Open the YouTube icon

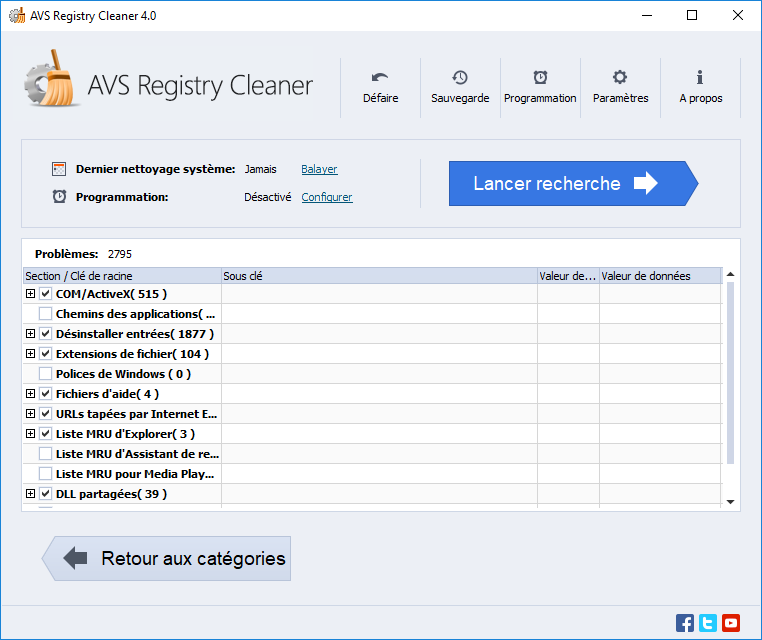click(x=731, y=623)
